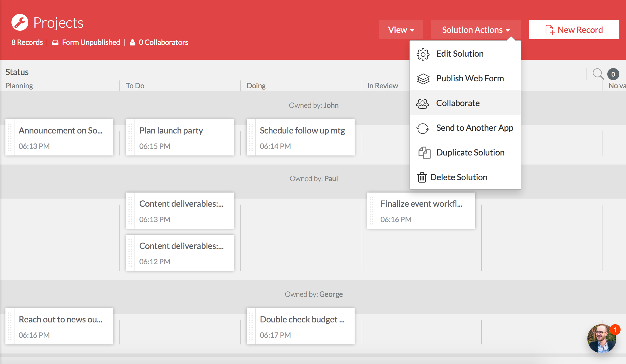This screenshot has height=364, width=626.
Task: Click the 0 Collaborators link
Action: [x=163, y=42]
